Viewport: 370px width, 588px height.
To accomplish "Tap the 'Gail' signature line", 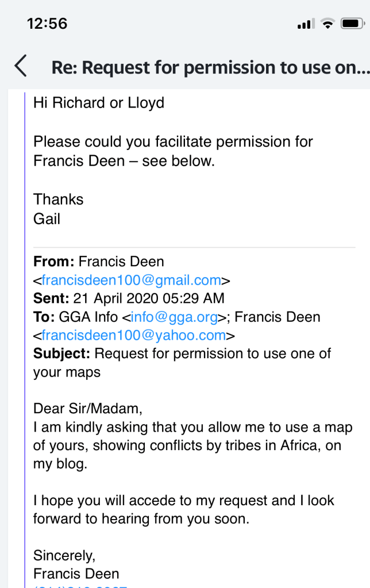I will pyautogui.click(x=47, y=218).
